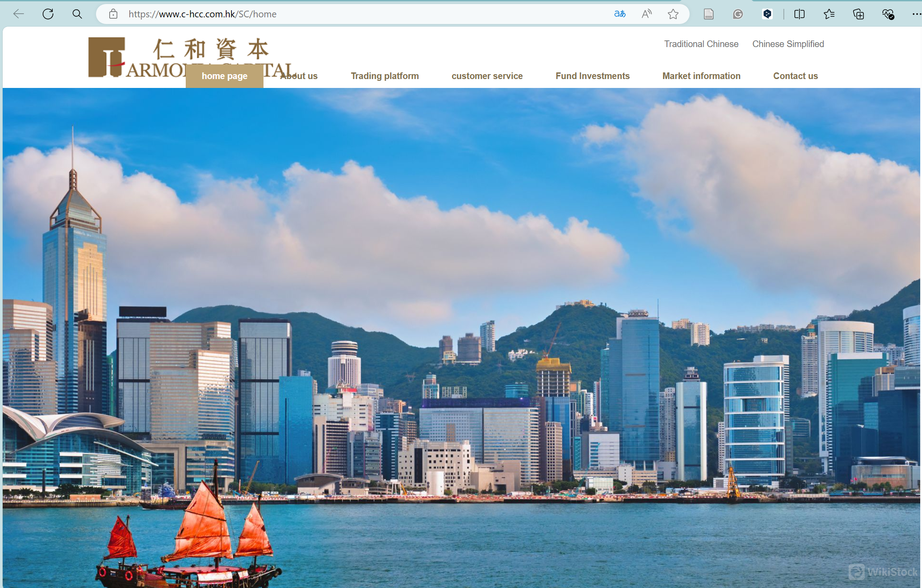Open Browser essentials

(889, 14)
